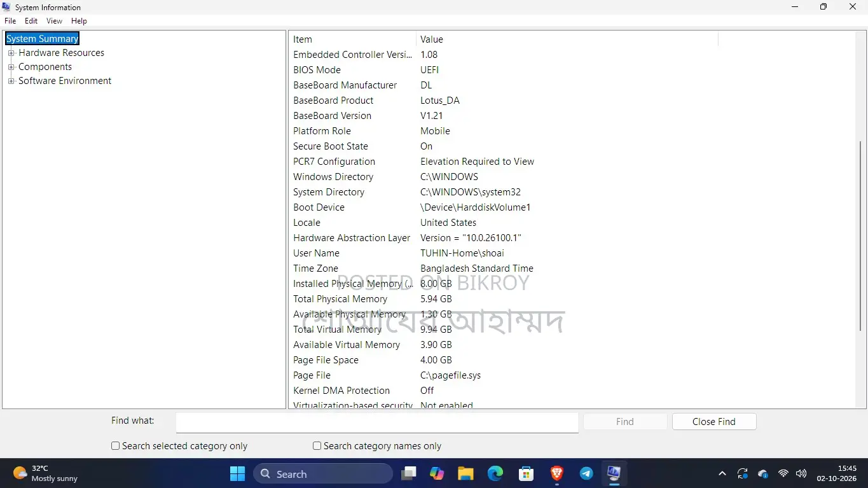This screenshot has height=488, width=868.
Task: Select the Hardware Resources tree label
Action: point(61,53)
